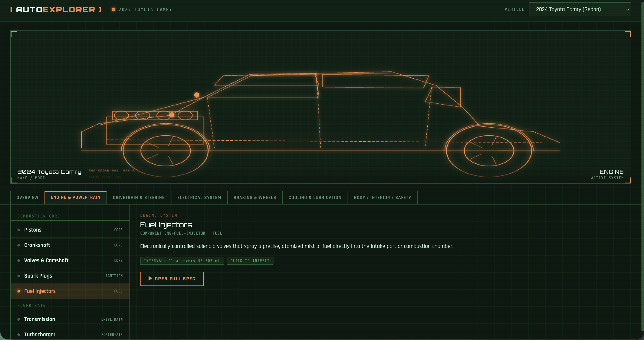
Task: Click the Combustion Core section header
Action: pos(39,216)
